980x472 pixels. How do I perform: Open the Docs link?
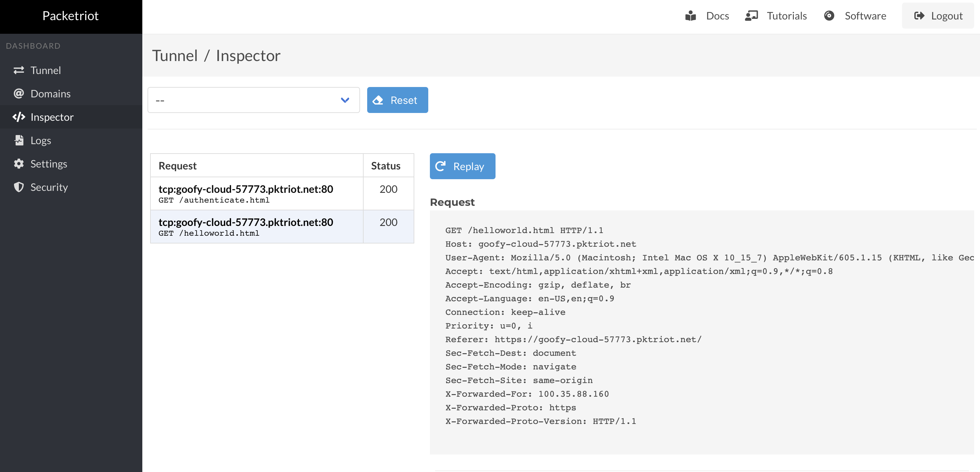click(x=717, y=16)
